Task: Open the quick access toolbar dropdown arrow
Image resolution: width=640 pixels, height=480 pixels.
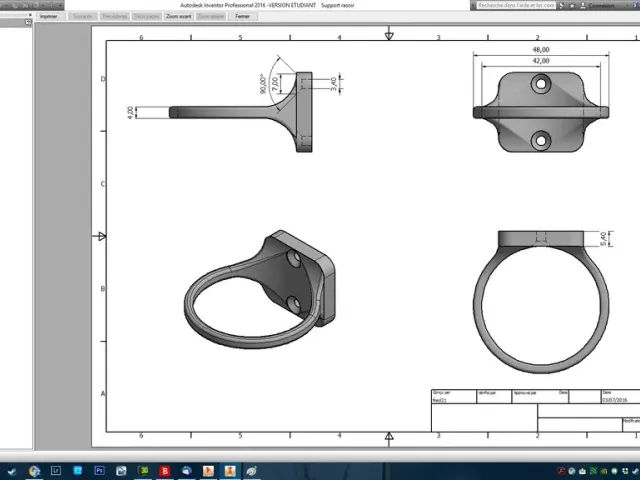Action: 60,5
